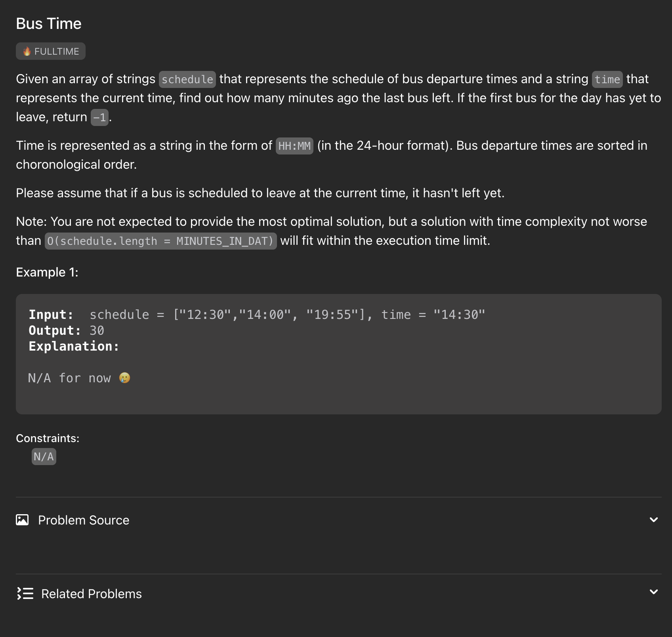
Task: Open the Problem Source section label
Action: 84,520
